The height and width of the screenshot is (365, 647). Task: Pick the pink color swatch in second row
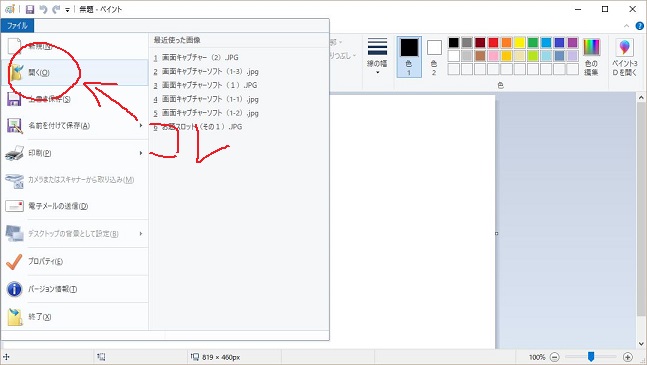click(493, 56)
